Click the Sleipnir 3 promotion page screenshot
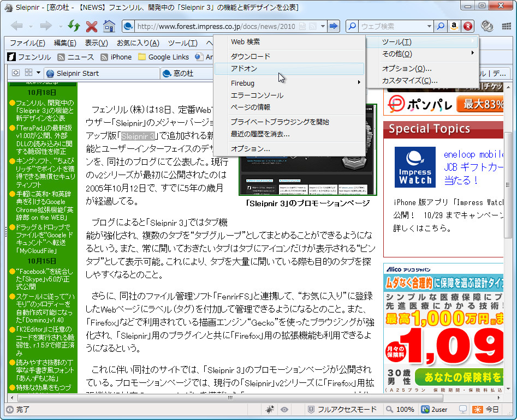The height and width of the screenshot is (420, 517). click(307, 176)
